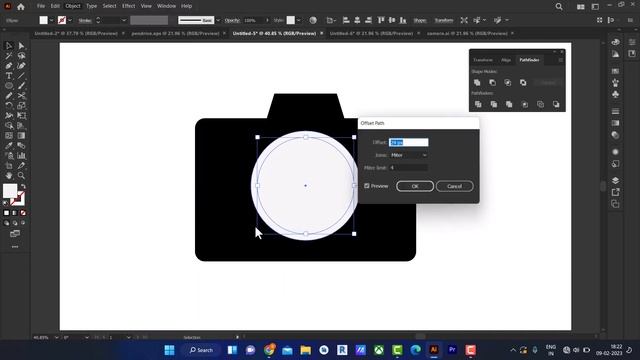Screen dimensions: 640x360
Task: Open the Joins dropdown in Offset Path
Action: point(408,155)
